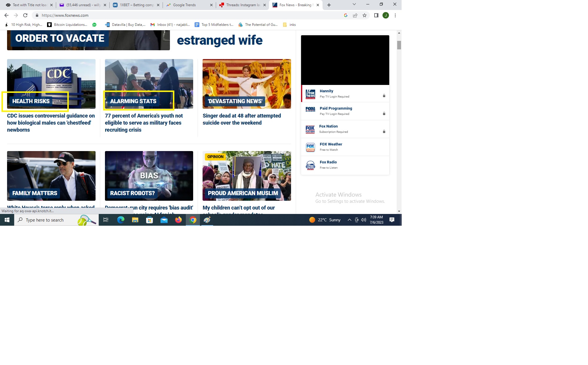The width and height of the screenshot is (588, 365).
Task: Click the Windows taskbar search box
Action: [x=56, y=220]
